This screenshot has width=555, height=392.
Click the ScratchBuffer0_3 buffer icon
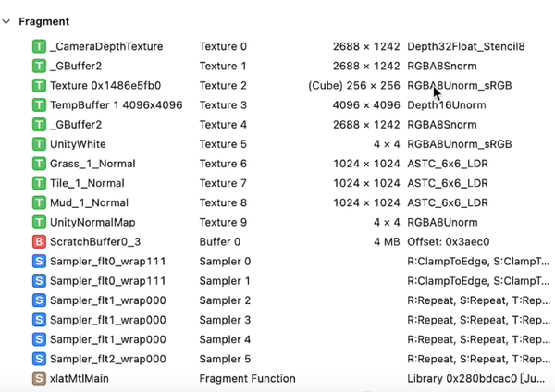point(39,242)
